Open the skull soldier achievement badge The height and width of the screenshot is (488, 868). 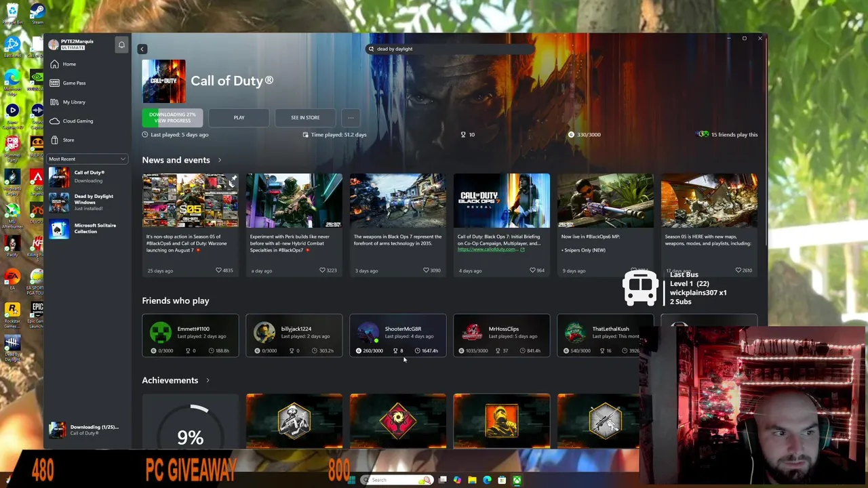[x=294, y=421]
